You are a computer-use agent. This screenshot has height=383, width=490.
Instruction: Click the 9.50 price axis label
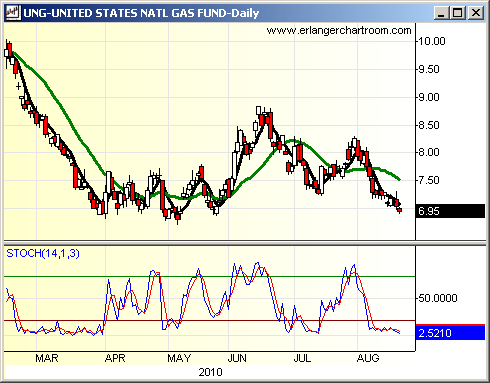[x=429, y=69]
